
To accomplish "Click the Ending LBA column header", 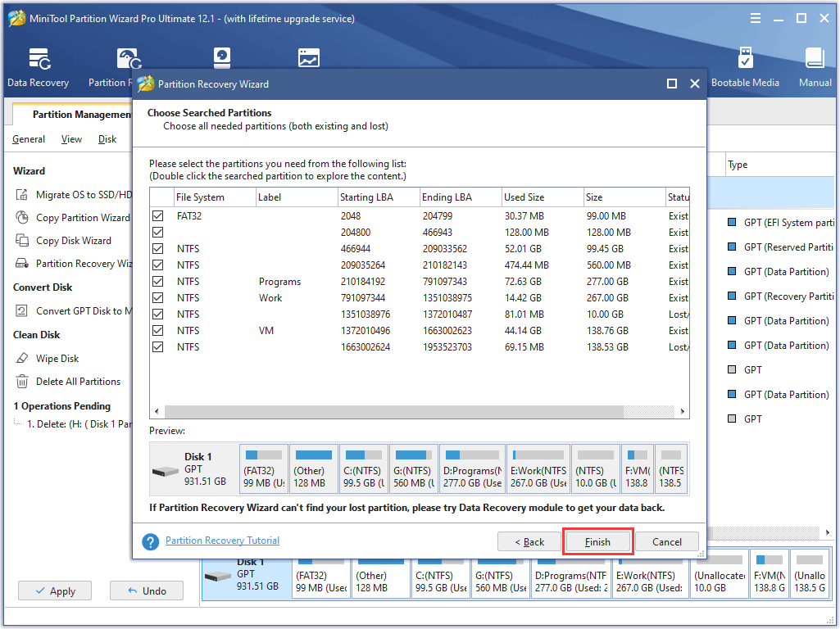I will [x=461, y=197].
